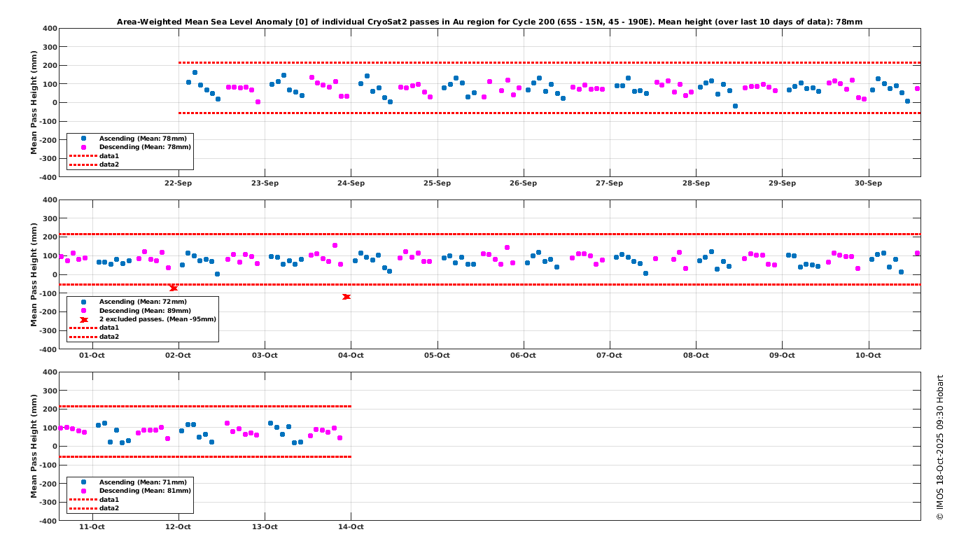980x560 pixels.
Task: Select the 08-Oct date label
Action: coord(696,355)
